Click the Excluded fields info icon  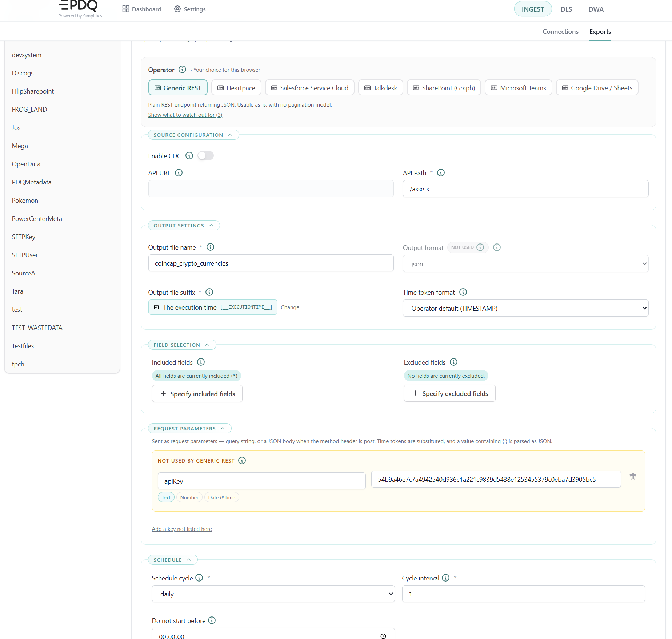453,362
